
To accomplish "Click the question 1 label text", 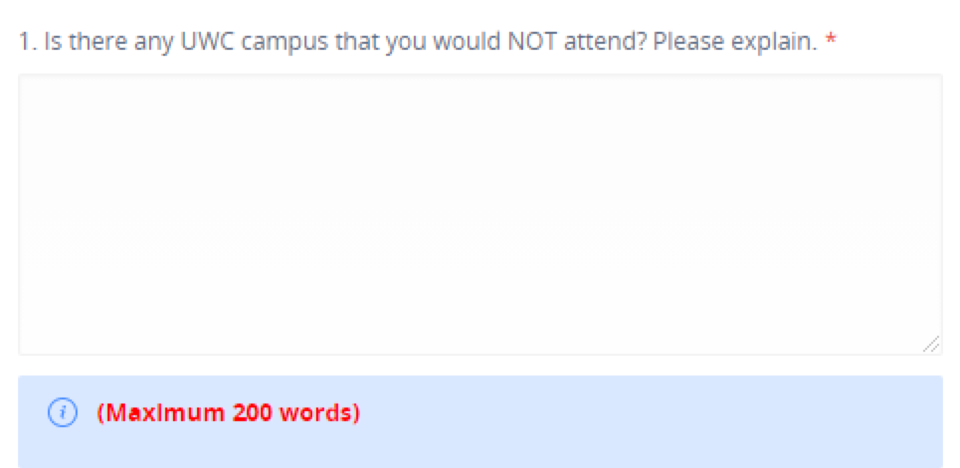I will click(x=418, y=42).
